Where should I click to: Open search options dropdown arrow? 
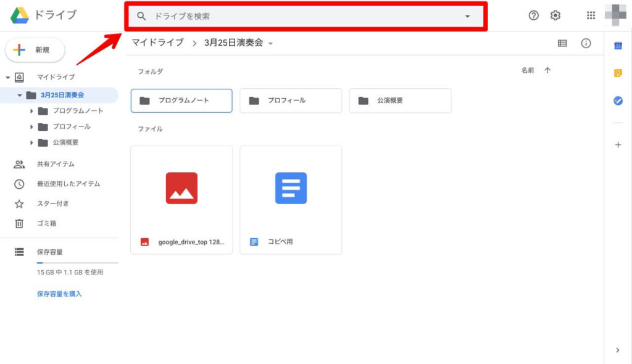tap(468, 17)
